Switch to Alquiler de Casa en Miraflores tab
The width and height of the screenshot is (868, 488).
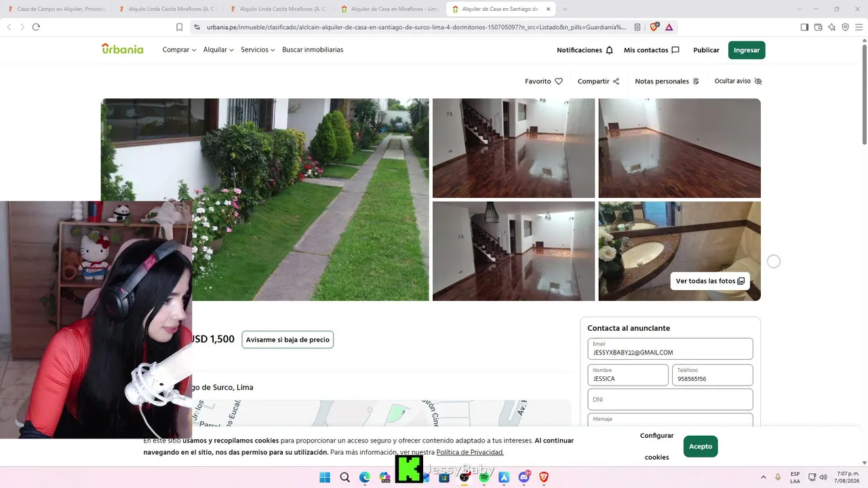pyautogui.click(x=390, y=9)
